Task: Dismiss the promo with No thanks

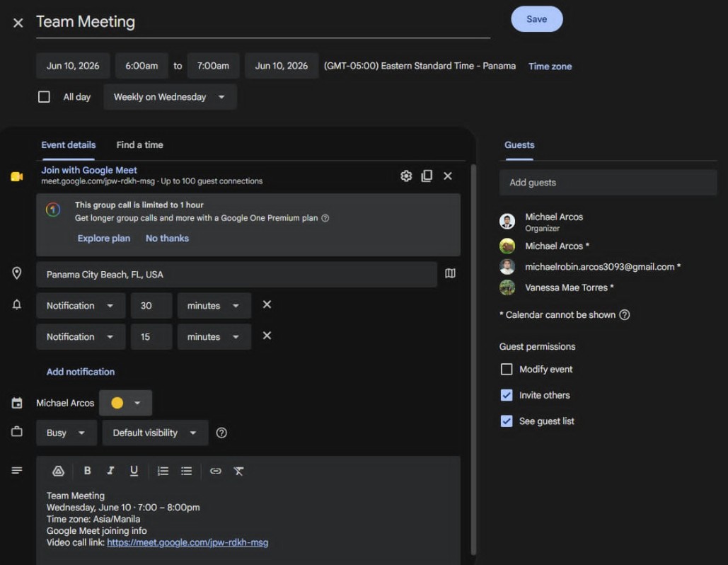Action: (x=167, y=239)
